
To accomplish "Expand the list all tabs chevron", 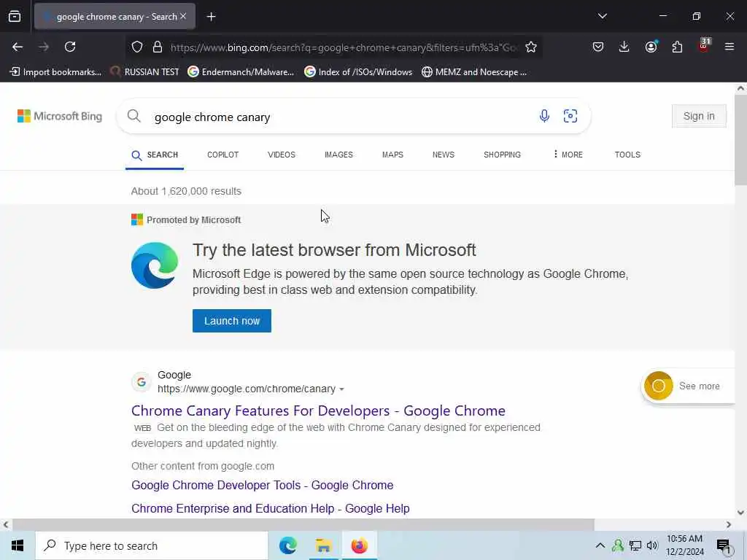I will point(602,16).
